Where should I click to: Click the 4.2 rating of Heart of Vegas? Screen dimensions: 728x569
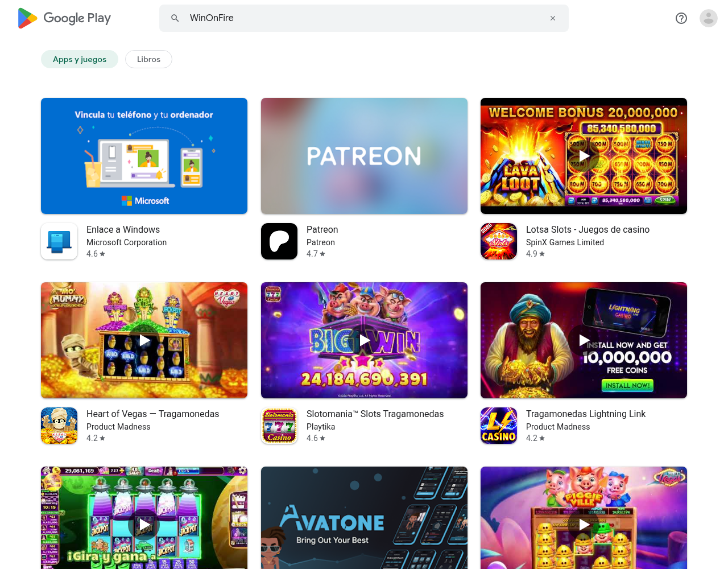coord(96,438)
